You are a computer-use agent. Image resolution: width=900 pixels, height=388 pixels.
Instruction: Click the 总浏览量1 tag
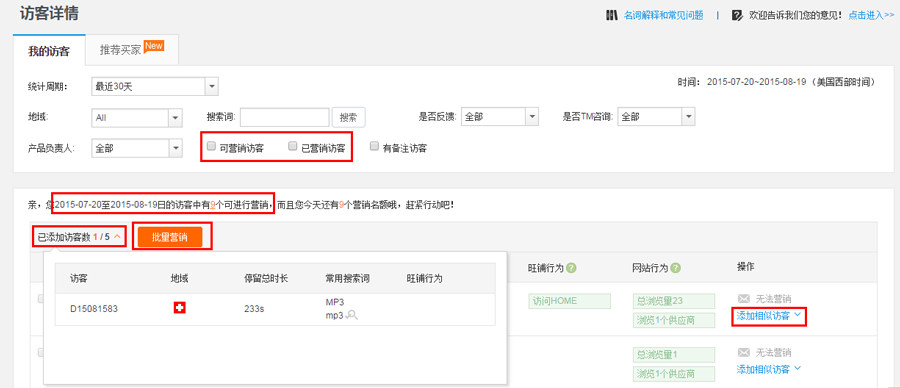pyautogui.click(x=674, y=354)
